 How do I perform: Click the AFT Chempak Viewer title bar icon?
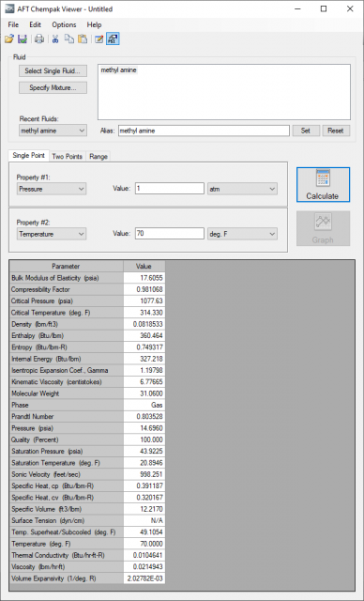9,8
